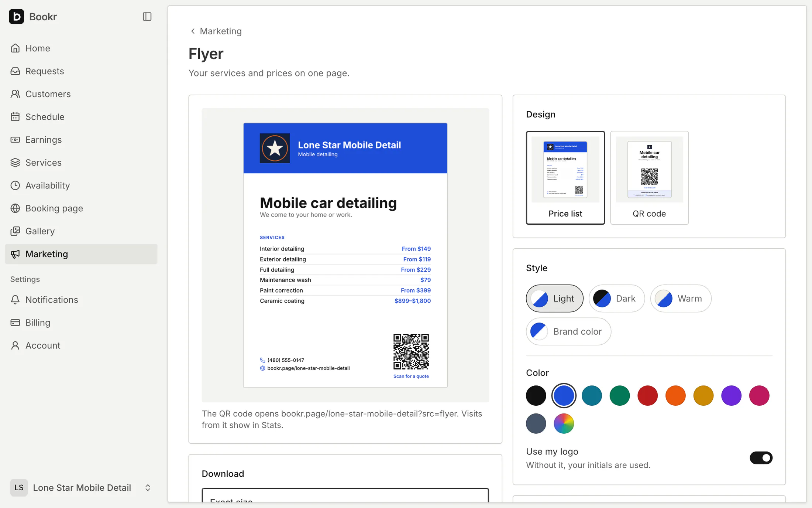Pick the slate gray color swatch

pyautogui.click(x=536, y=423)
